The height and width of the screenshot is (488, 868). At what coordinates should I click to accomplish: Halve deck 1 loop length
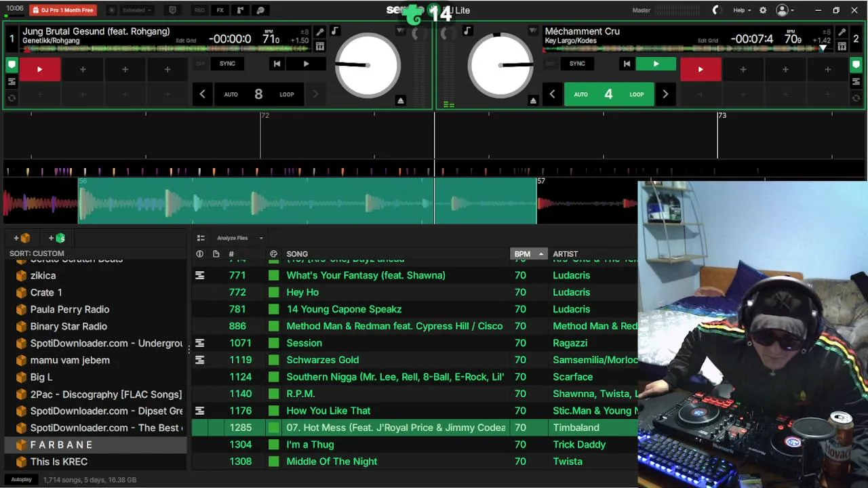pos(202,94)
